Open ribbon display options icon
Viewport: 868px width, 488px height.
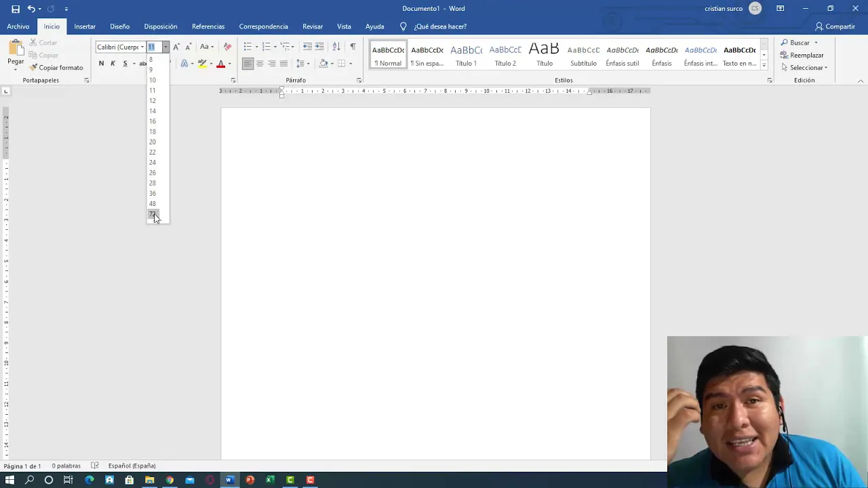(x=781, y=9)
